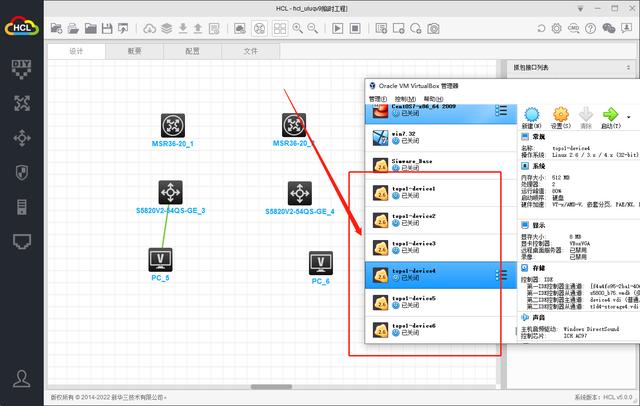Click the WeChat bubbles icon
The width and height of the screenshot is (640, 406).
(x=609, y=29)
